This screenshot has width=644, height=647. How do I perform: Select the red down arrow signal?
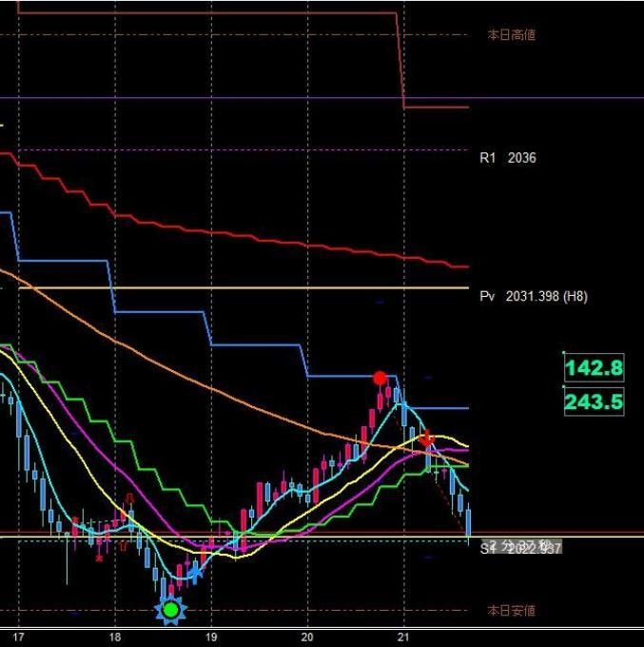(426, 439)
